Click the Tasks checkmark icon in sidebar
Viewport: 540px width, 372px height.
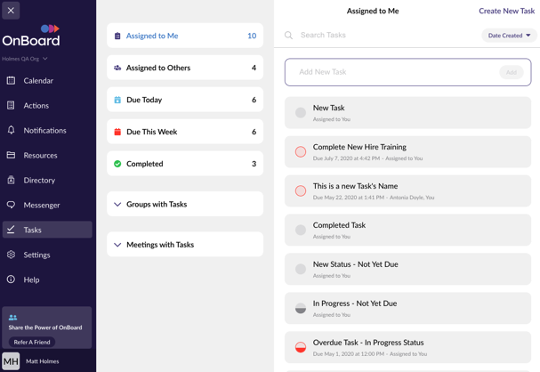click(11, 229)
